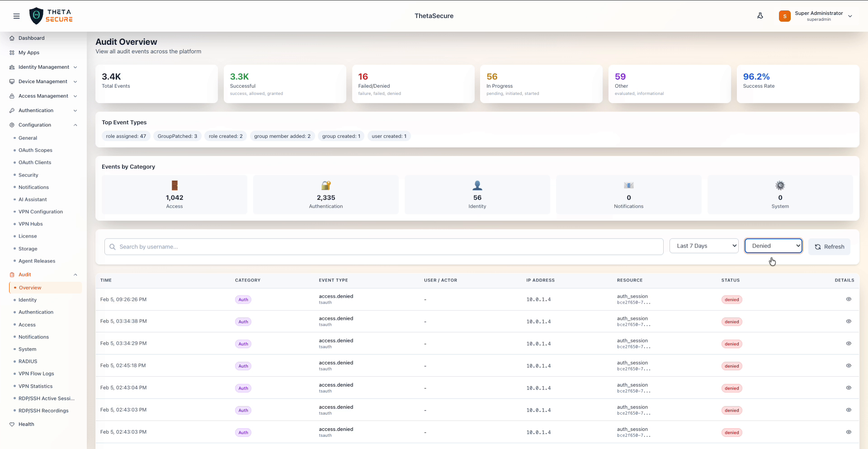Click the orange superadmin avatar
Image resolution: width=868 pixels, height=449 pixels.
pos(784,16)
